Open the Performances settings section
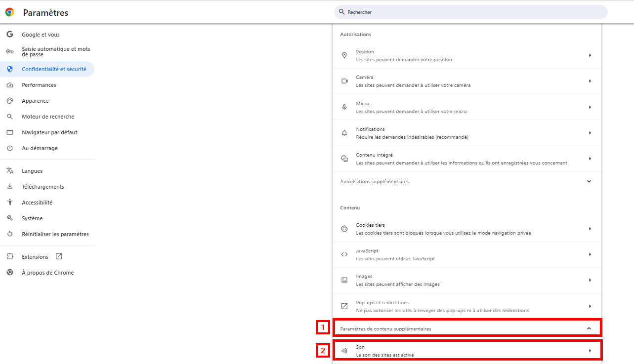Image resolution: width=634 pixels, height=364 pixels. tap(39, 85)
